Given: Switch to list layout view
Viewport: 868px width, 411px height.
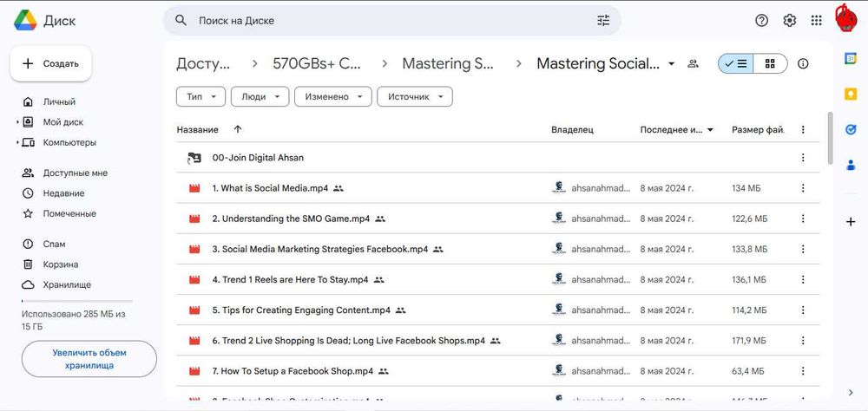Looking at the screenshot, I should (x=736, y=63).
